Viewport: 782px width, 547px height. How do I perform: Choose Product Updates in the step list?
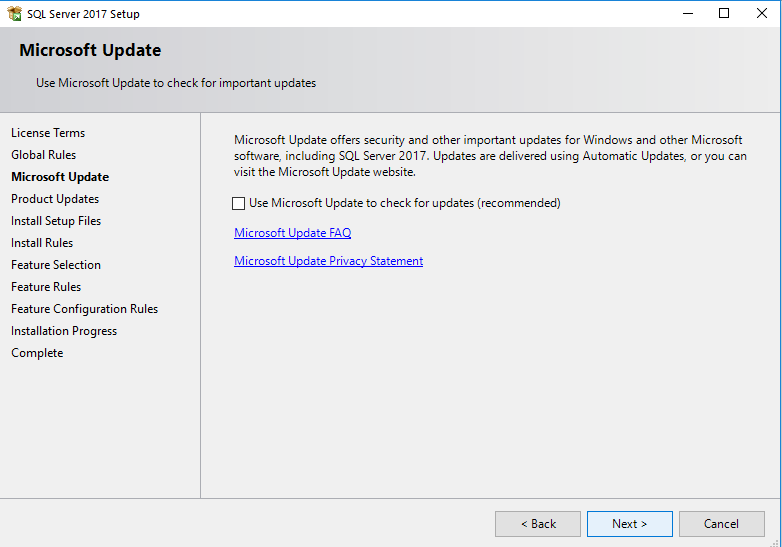tap(55, 199)
